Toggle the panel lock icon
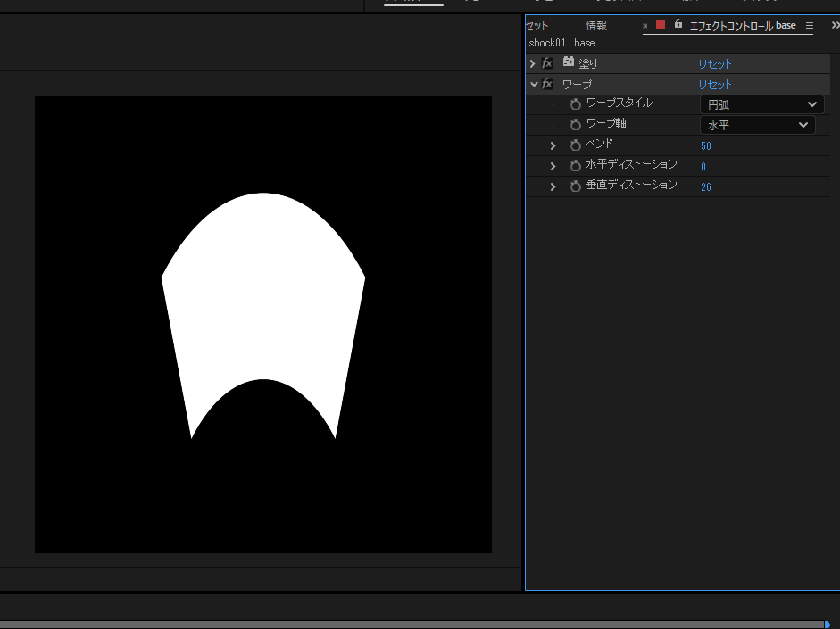 pos(678,25)
